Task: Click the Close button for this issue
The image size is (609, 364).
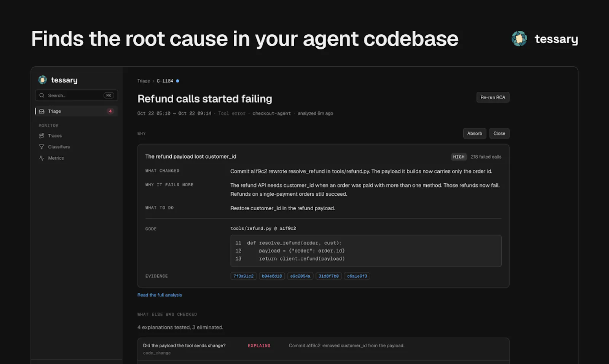Action: pyautogui.click(x=499, y=134)
